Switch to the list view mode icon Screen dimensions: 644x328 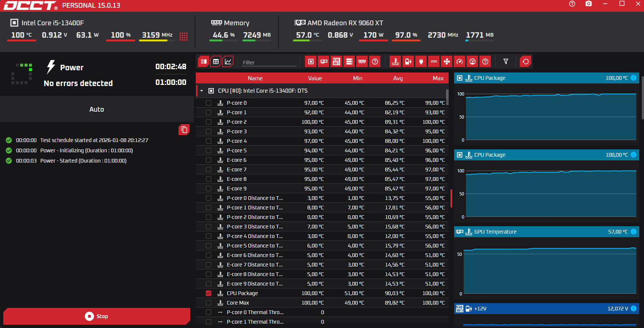click(204, 61)
